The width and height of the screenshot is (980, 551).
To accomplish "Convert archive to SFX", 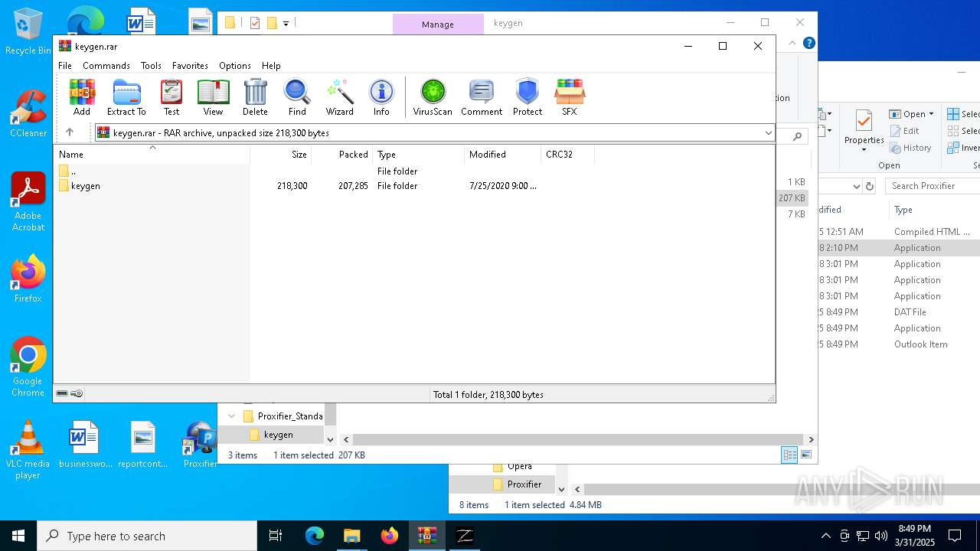I will pos(569,97).
